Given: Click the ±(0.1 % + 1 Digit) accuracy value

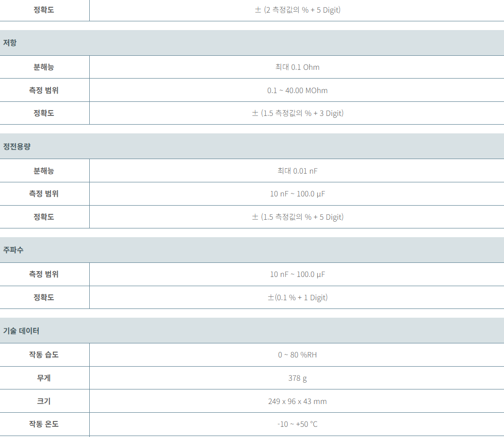Looking at the screenshot, I should 298,297.
